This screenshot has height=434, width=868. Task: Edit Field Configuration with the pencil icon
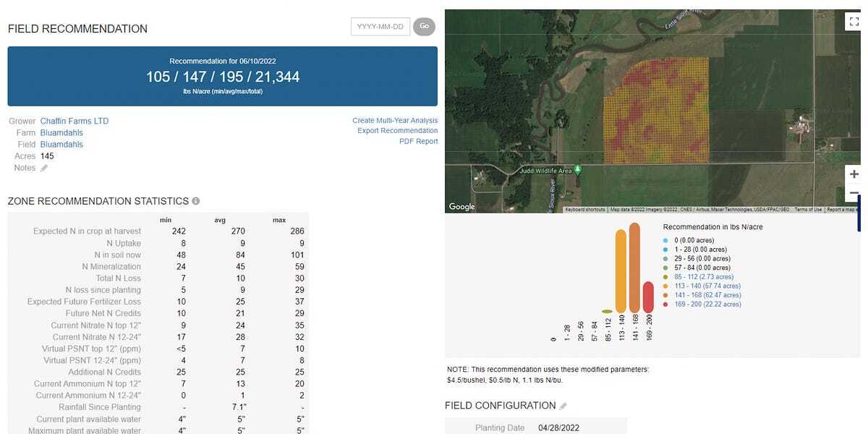pos(563,406)
